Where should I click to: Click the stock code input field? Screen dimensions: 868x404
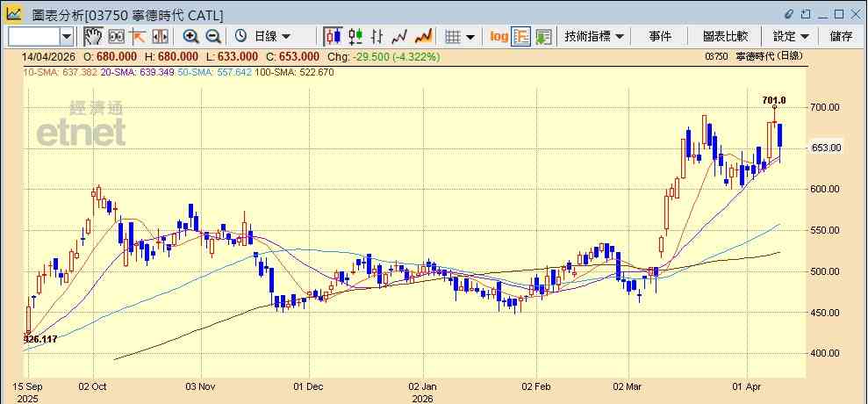coord(34,37)
